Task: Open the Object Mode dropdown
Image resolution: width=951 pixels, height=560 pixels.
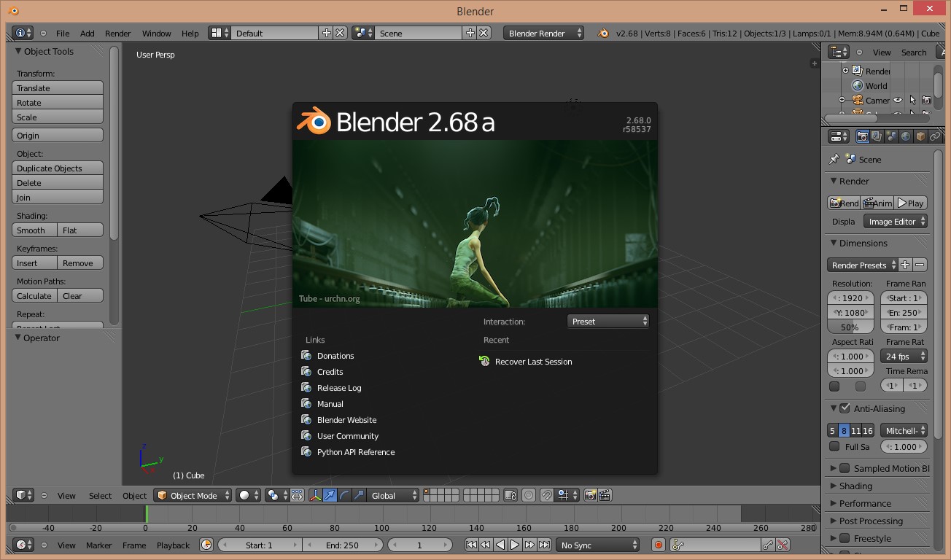Action: tap(193, 495)
